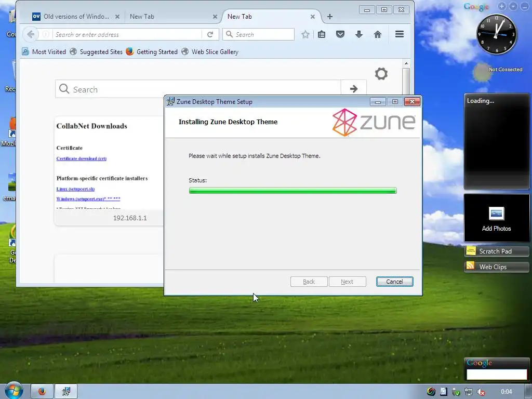Image resolution: width=532 pixels, height=399 pixels.
Task: Close the active New Tab
Action: click(312, 17)
